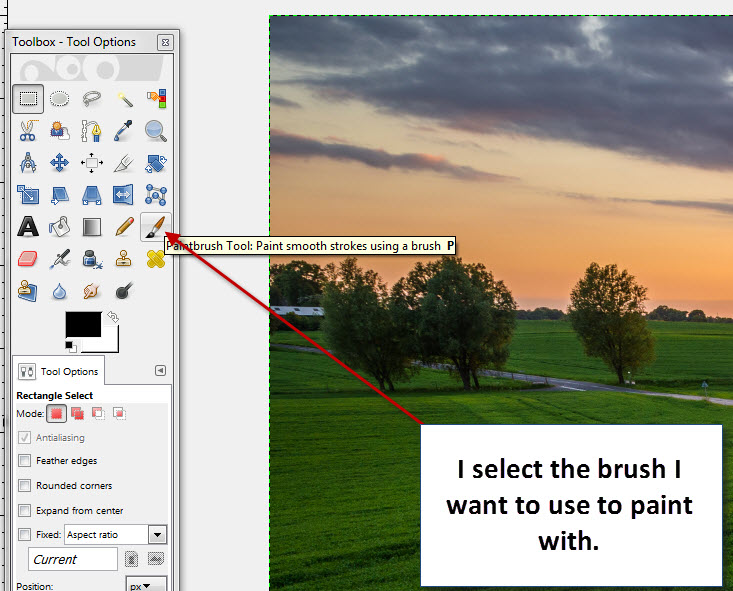
Task: Select the Pencil tool
Action: 124,227
